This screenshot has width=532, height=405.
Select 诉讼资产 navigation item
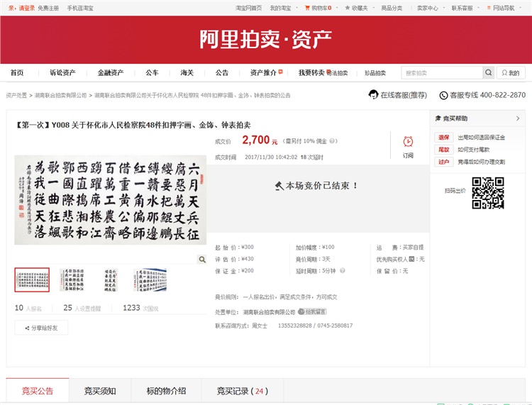(62, 72)
